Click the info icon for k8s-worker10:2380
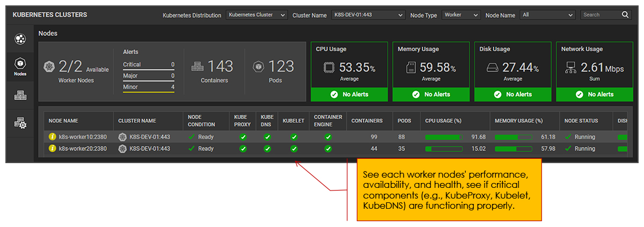 coord(53,137)
